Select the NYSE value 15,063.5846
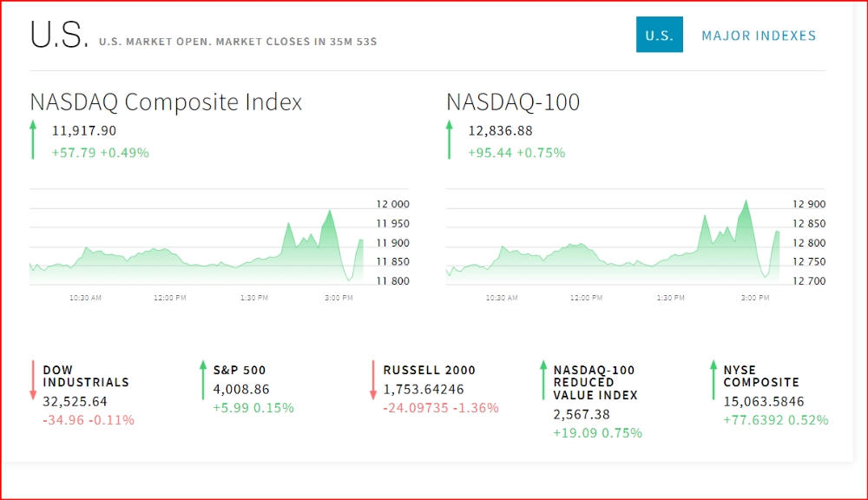The height and width of the screenshot is (500, 868). [764, 401]
